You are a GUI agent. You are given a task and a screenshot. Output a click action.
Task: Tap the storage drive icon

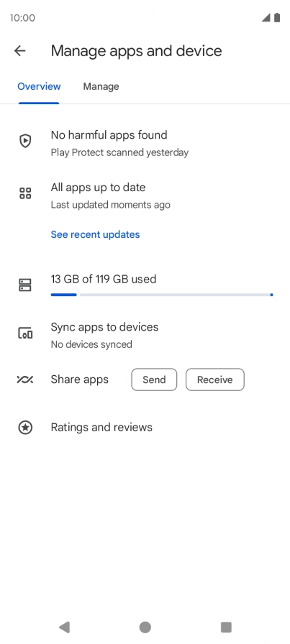point(25,285)
